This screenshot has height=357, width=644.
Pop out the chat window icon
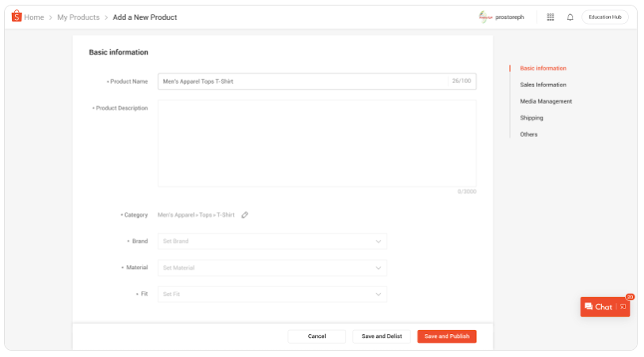coord(623,307)
